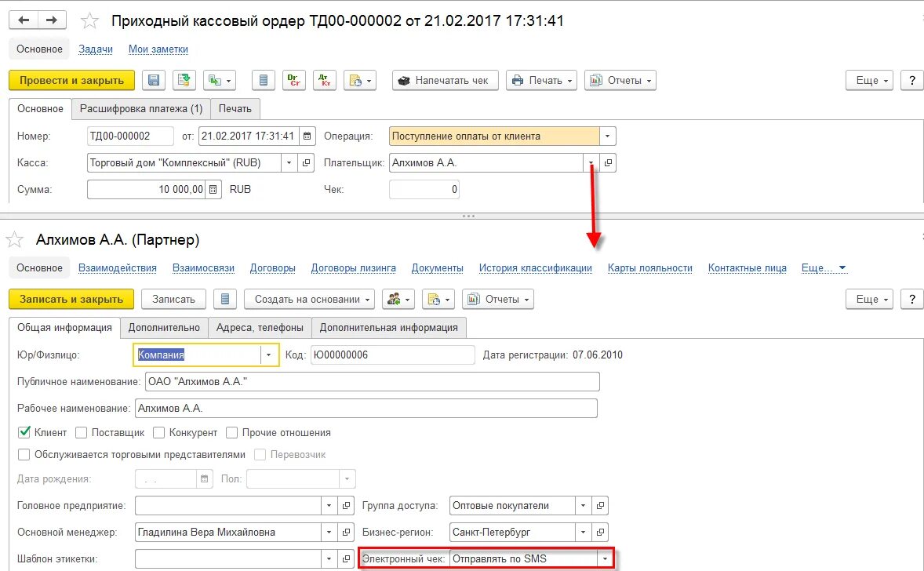
Task: Click the Чек number field
Action: [424, 190]
